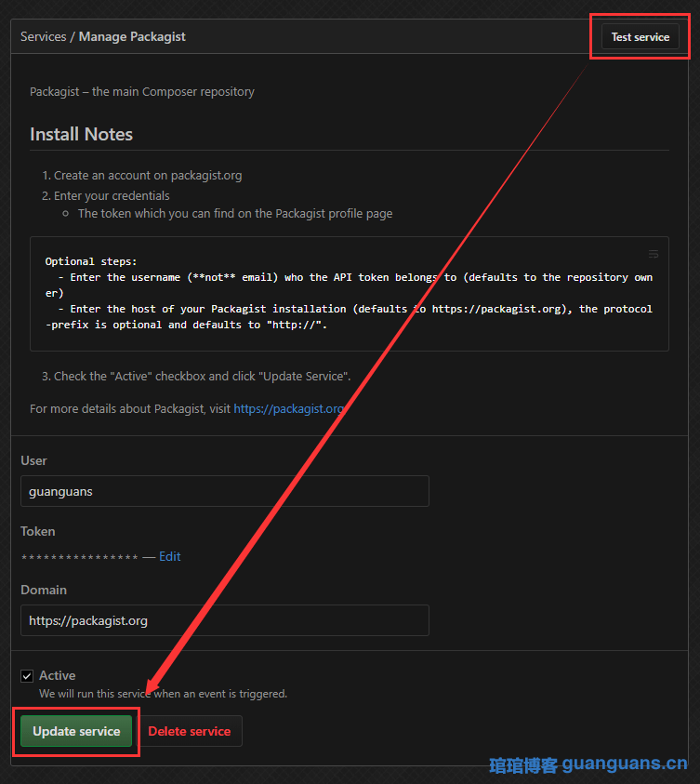Viewport: 700px width, 784px height.
Task: Select the token on Packagist profile page line
Action: point(235,214)
